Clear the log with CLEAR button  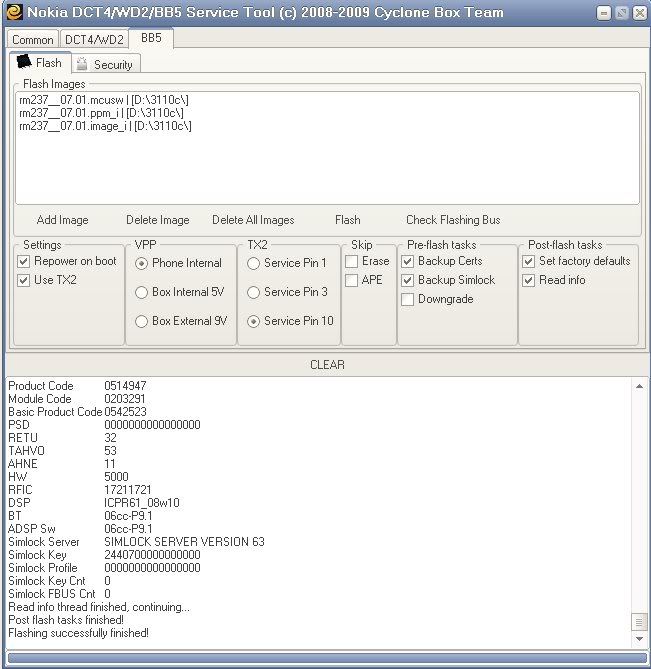tap(327, 365)
